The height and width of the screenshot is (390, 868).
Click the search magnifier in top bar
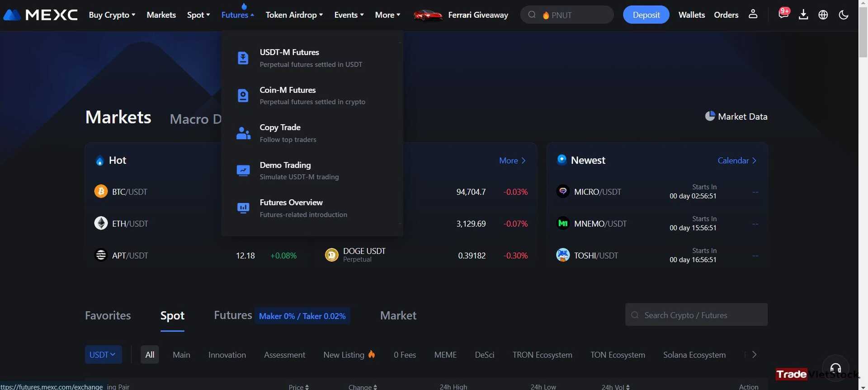(532, 15)
